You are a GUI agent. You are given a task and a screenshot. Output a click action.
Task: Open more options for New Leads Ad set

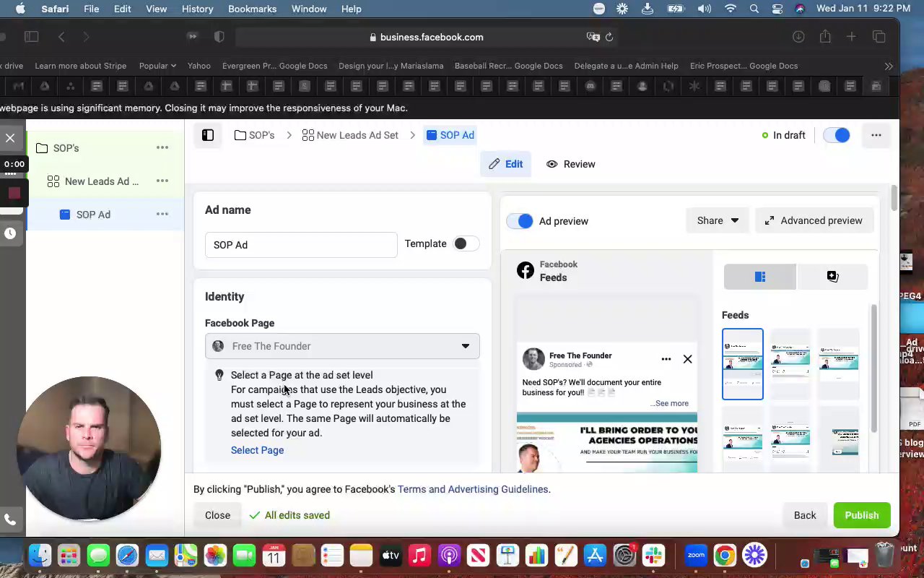tap(162, 181)
